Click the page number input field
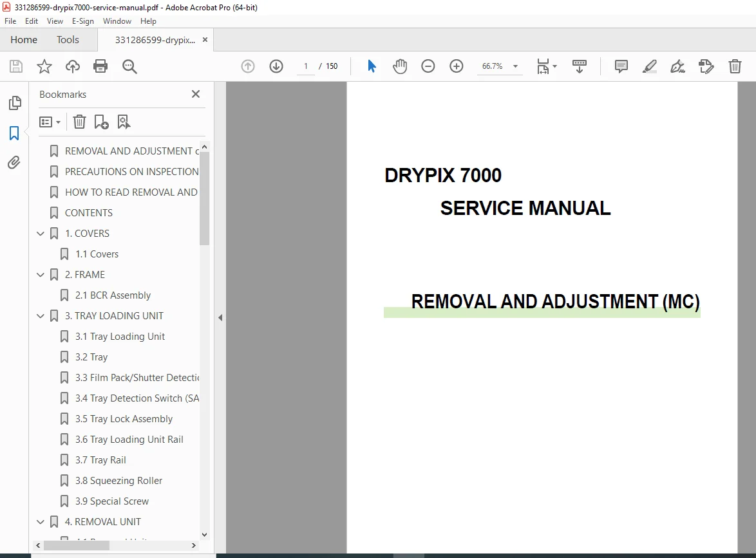756x558 pixels. click(306, 66)
